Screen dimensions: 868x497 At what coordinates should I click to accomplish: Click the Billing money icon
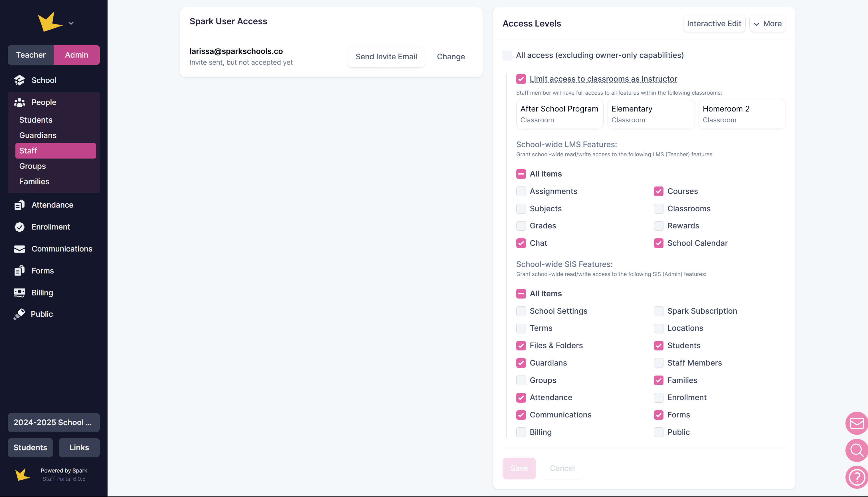pyautogui.click(x=19, y=293)
